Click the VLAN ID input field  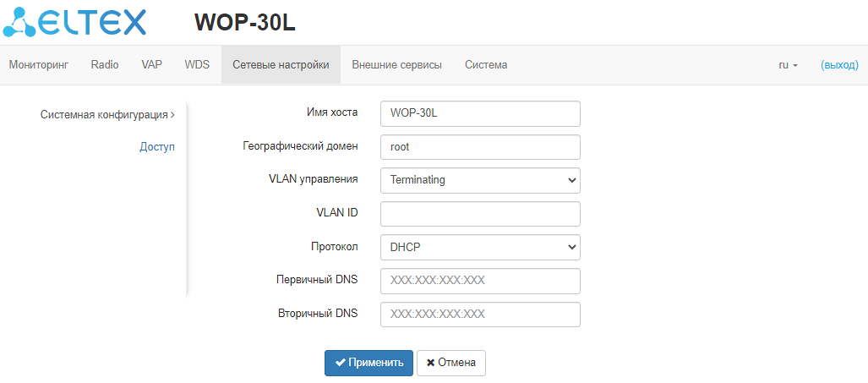coord(480,214)
